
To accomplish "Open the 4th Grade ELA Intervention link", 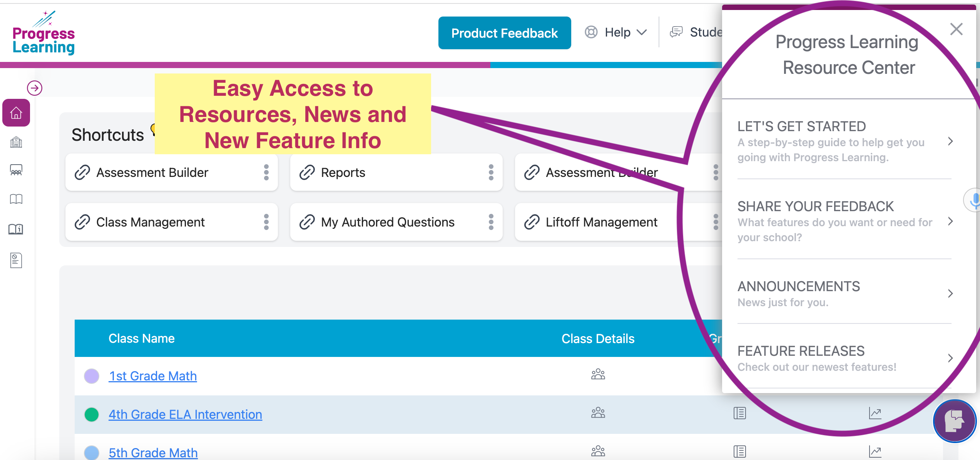I will (x=185, y=414).
